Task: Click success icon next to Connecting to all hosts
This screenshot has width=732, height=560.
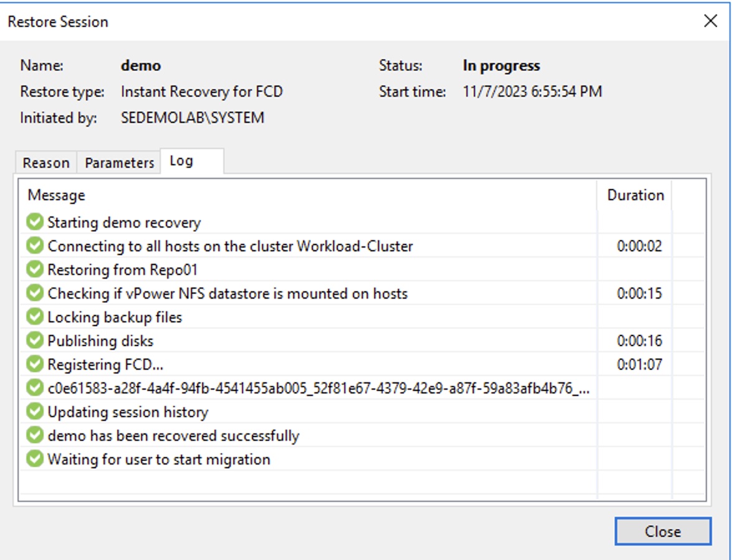Action: coord(36,246)
